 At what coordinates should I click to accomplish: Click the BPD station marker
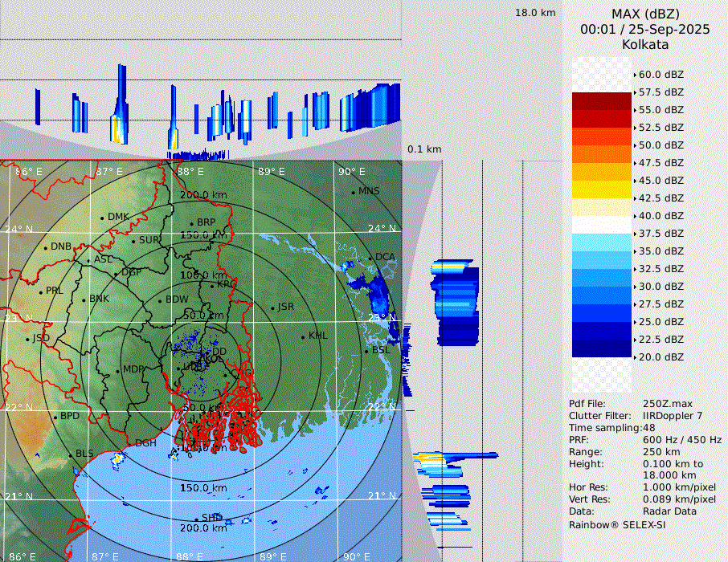click(x=55, y=417)
